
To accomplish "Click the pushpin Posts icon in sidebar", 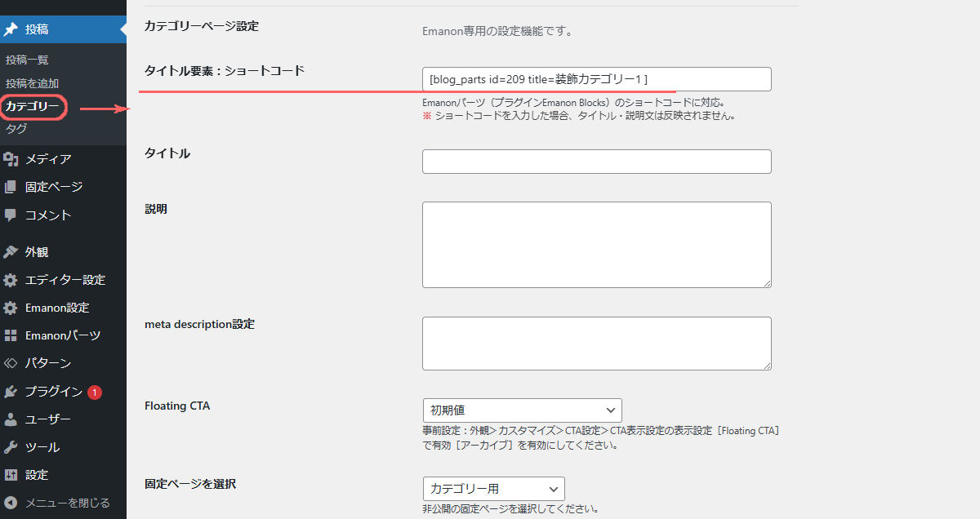I will [11, 29].
